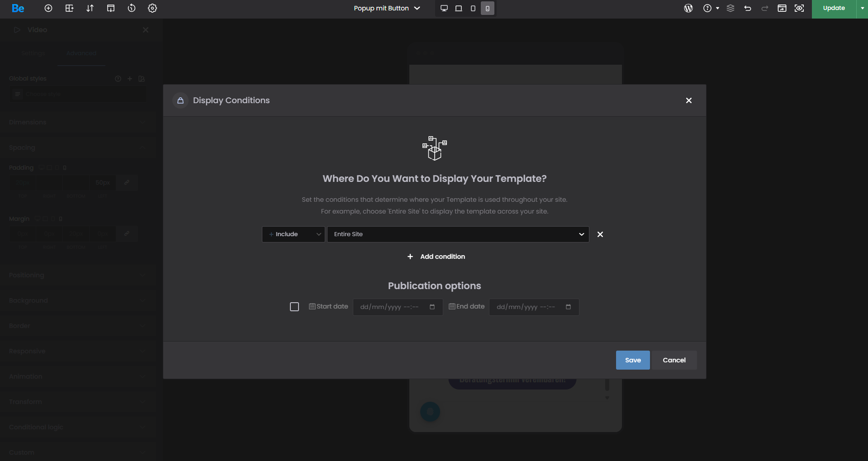Open the history revisions clock icon
The height and width of the screenshot is (461, 868).
coord(132,8)
